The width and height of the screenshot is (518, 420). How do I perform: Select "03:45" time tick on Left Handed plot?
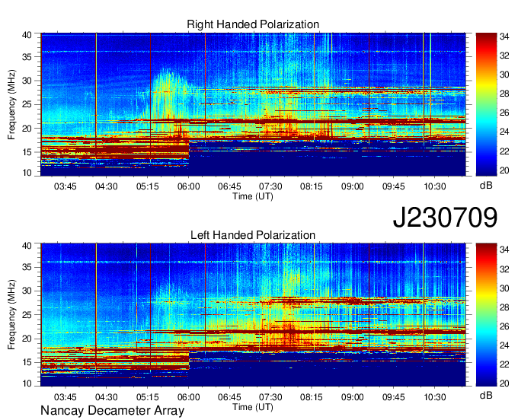(65, 397)
